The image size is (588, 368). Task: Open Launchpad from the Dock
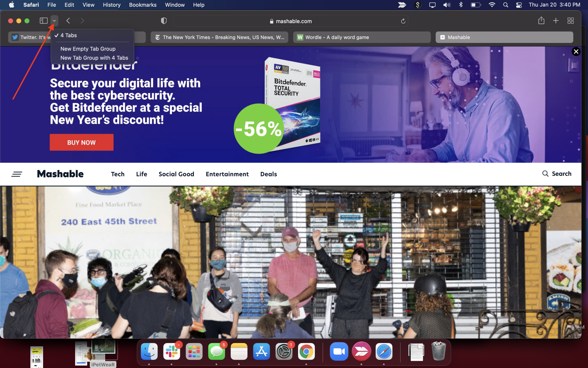click(x=194, y=351)
